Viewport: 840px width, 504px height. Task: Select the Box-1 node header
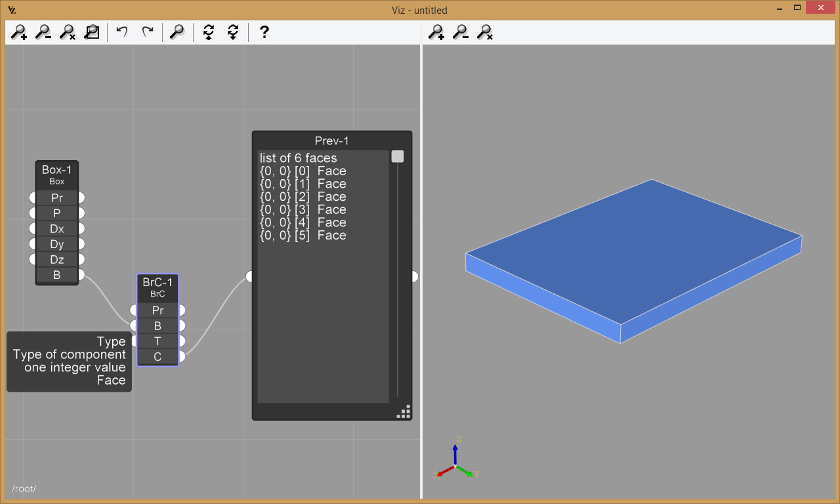coord(57,175)
